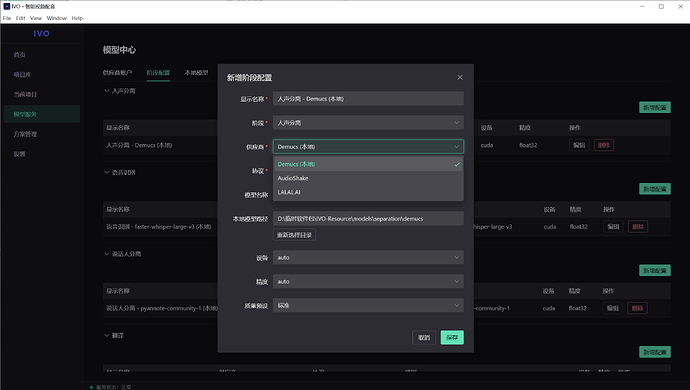Click the 操作 header in the 人声分离 table
The height and width of the screenshot is (390, 690).
click(x=575, y=128)
